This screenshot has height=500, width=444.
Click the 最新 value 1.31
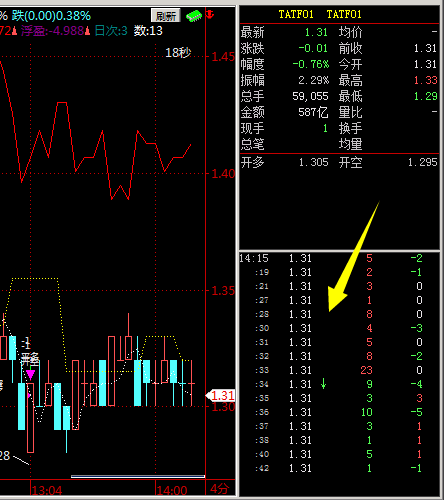pos(316,32)
